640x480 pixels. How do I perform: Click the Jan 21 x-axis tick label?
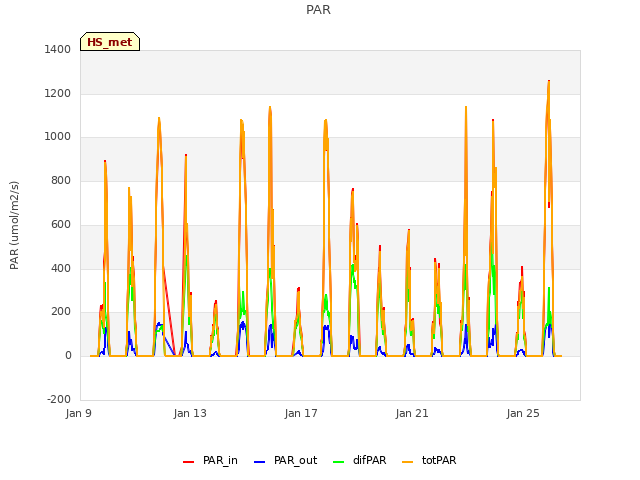[412, 413]
